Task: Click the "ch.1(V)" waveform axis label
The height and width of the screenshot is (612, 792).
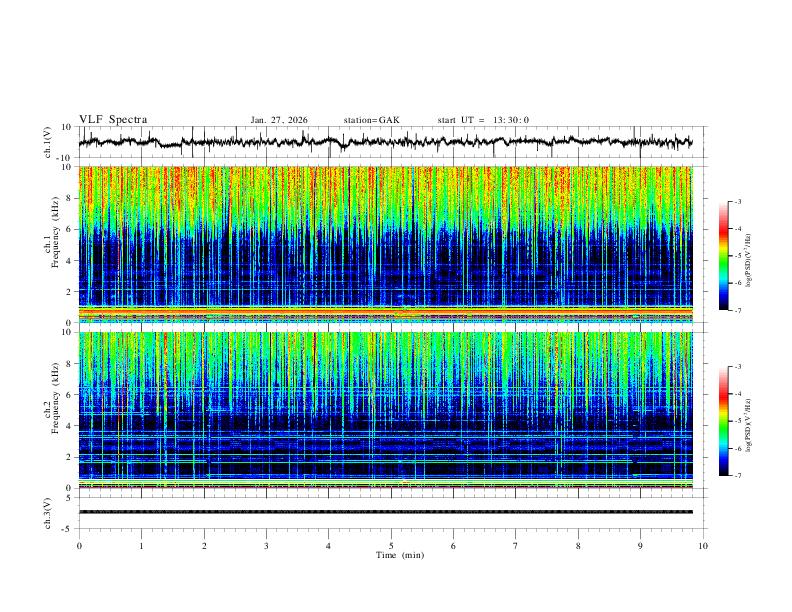Action: (48, 142)
